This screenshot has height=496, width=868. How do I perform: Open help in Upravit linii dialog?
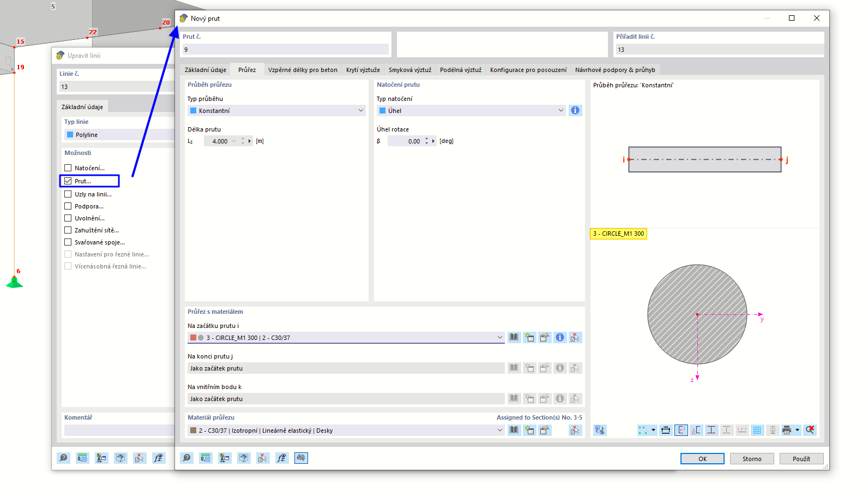pyautogui.click(x=64, y=458)
